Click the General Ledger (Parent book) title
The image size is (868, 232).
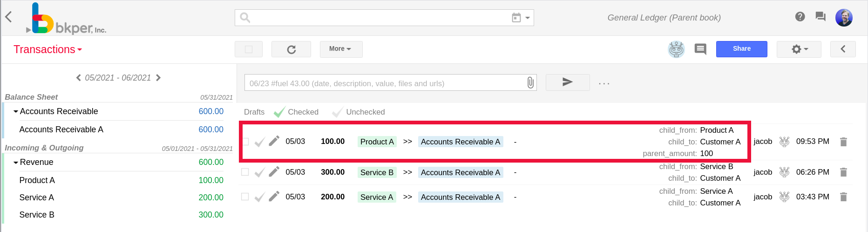coord(664,18)
